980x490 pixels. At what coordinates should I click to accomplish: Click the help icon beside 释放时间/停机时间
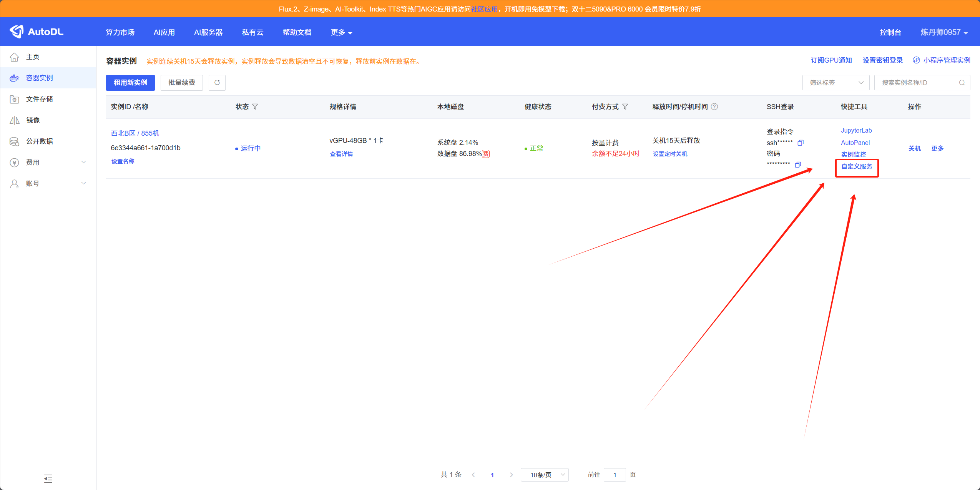point(714,107)
